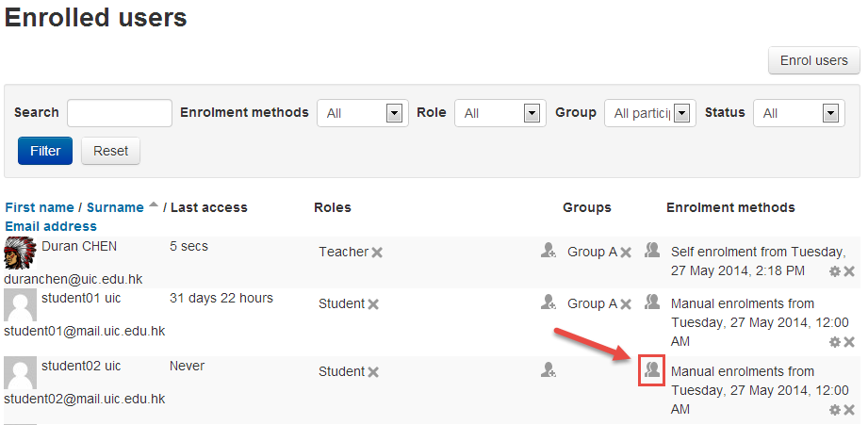Assign a role to student02 uic
Image resolution: width=868 pixels, height=425 pixels.
(x=549, y=370)
